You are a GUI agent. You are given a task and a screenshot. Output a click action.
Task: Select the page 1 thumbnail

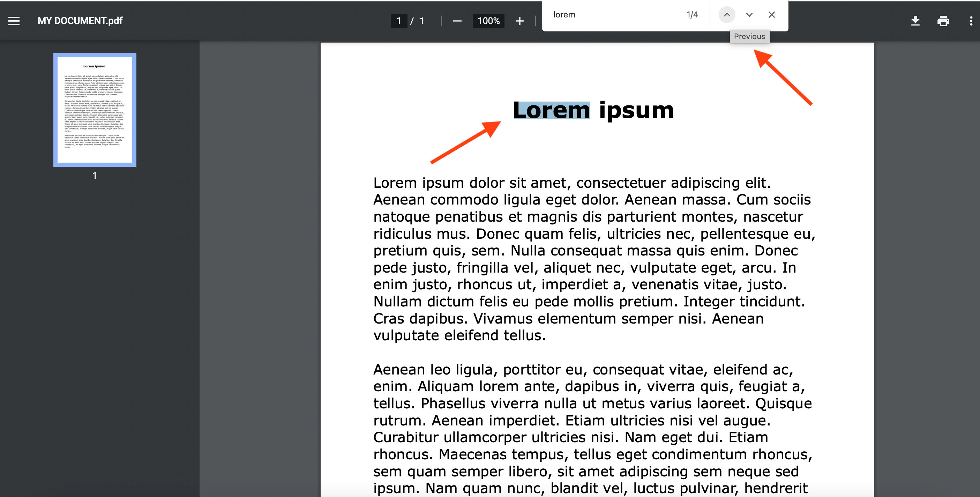[94, 111]
